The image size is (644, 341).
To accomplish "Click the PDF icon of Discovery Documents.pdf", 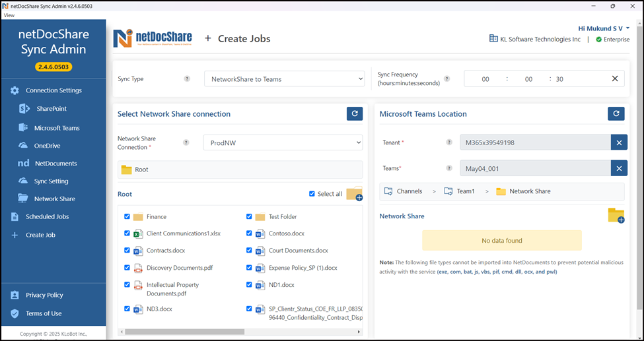I will click(138, 268).
